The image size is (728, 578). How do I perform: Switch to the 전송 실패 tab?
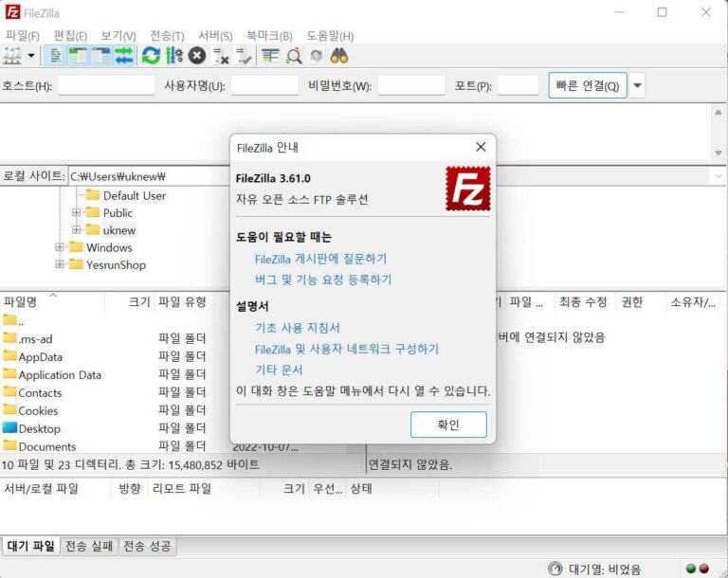(x=89, y=546)
